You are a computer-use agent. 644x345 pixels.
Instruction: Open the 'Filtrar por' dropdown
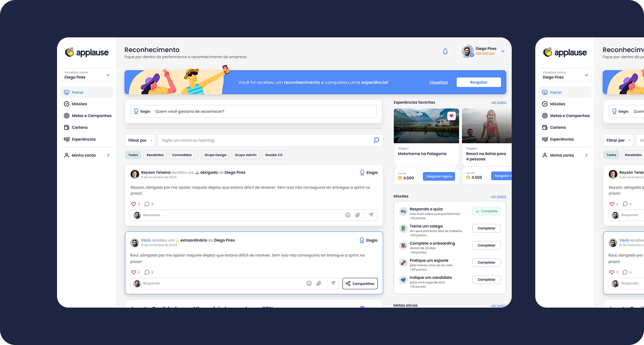[x=140, y=140]
